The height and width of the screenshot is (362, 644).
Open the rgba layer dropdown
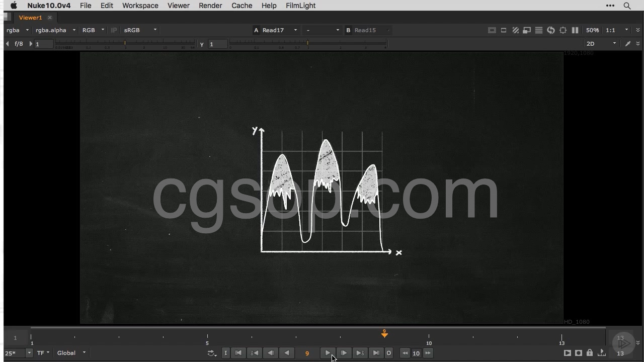(x=17, y=30)
